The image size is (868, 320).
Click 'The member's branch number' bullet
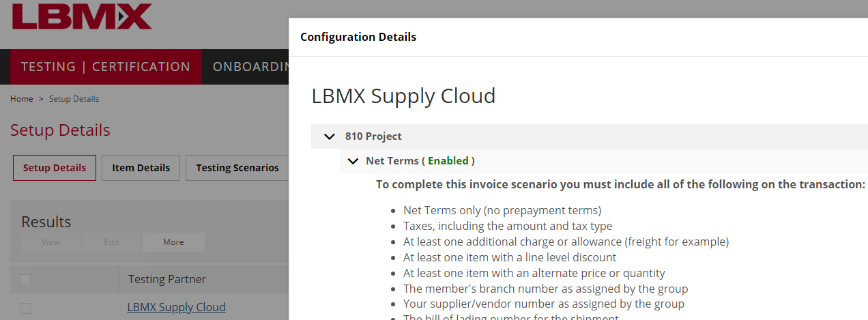546,289
